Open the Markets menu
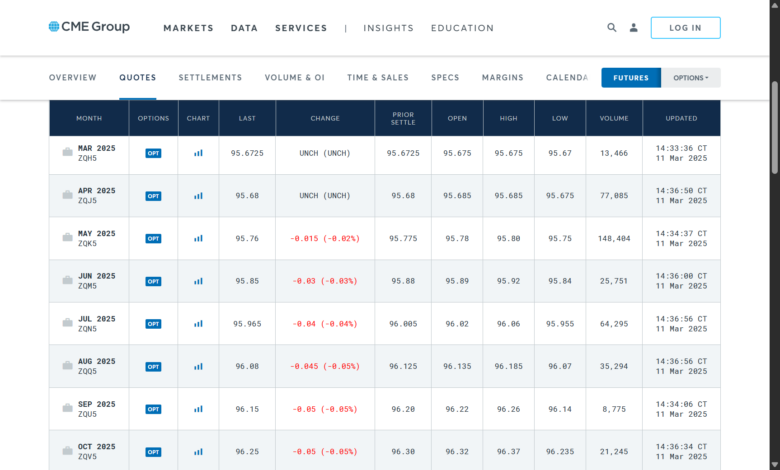Image resolution: width=780 pixels, height=470 pixels. (x=188, y=28)
